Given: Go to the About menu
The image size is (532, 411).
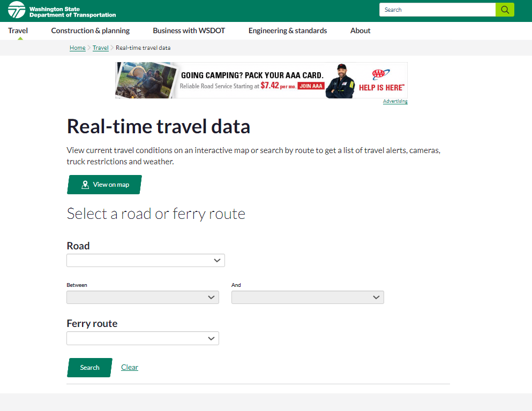Looking at the screenshot, I should (361, 31).
